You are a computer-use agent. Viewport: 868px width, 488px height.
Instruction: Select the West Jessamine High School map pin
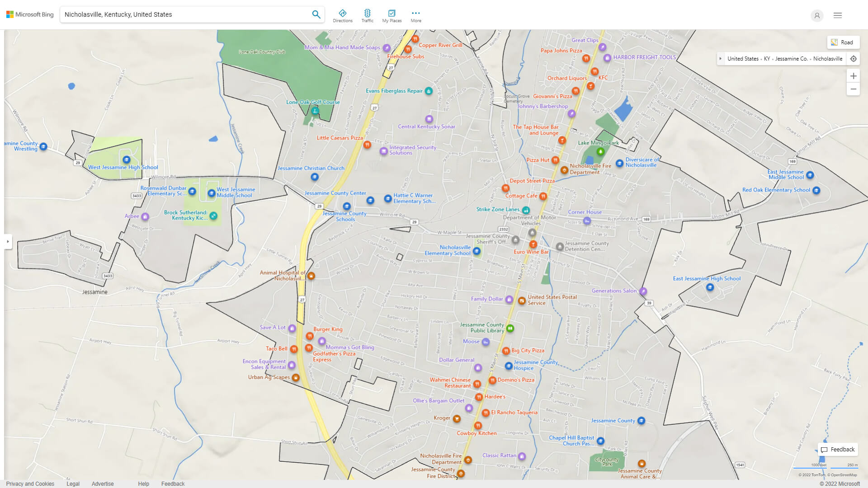pos(127,160)
